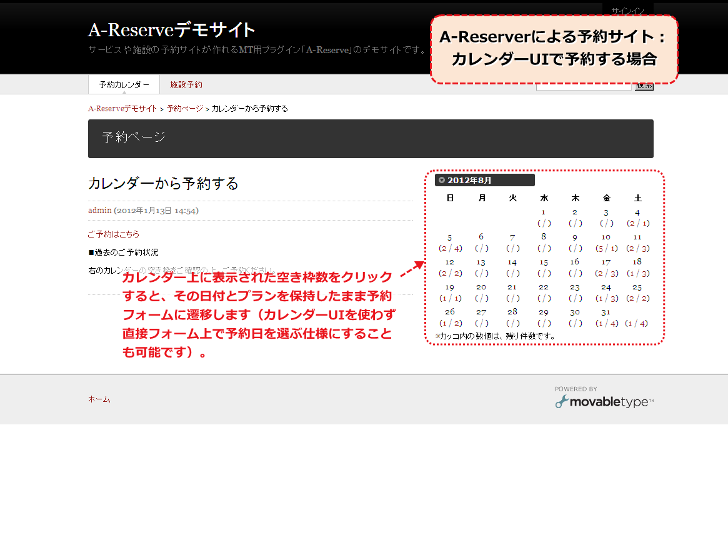Open the 予約カレンダー tab
Screen dimensions: 728x560
pos(124,84)
